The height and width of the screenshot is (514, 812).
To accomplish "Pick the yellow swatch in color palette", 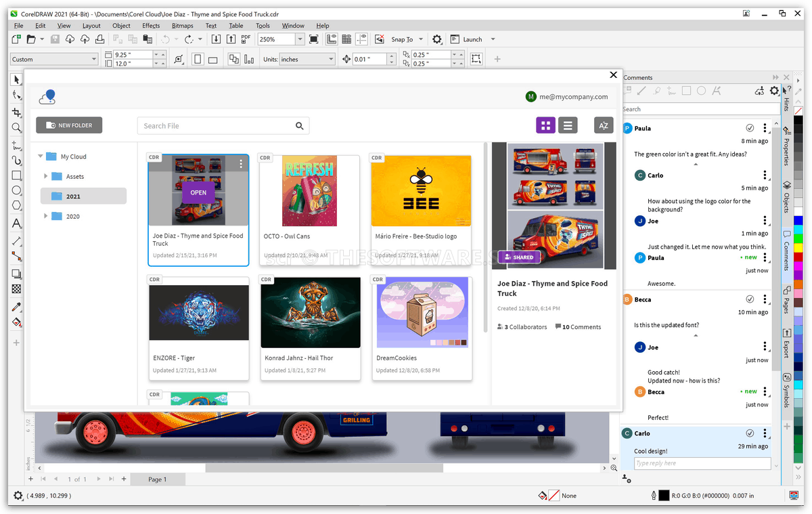I will (798, 247).
